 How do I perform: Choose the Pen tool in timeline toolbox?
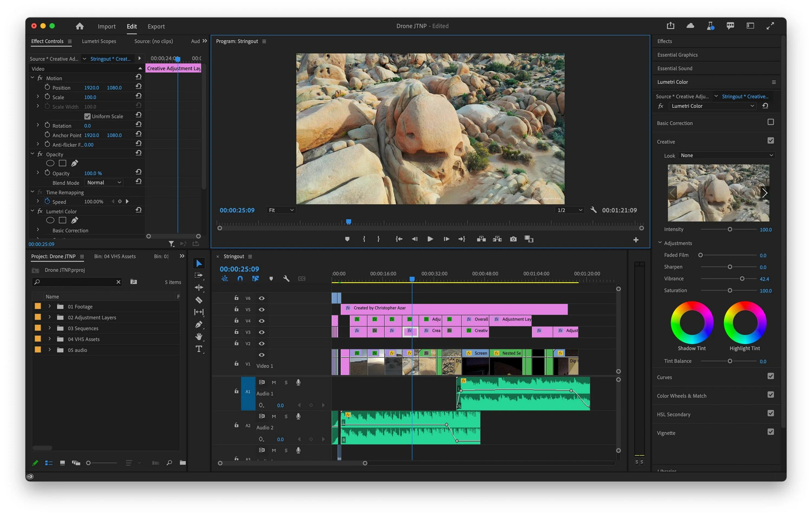coord(199,324)
